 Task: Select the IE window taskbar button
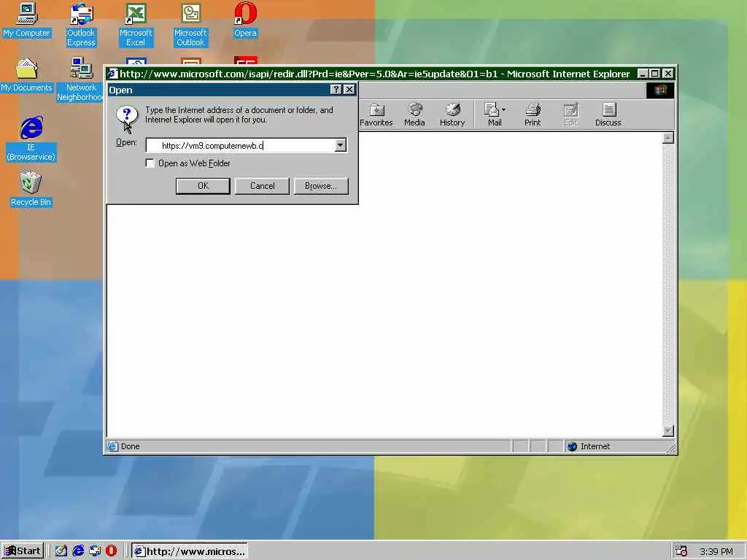pyautogui.click(x=190, y=551)
